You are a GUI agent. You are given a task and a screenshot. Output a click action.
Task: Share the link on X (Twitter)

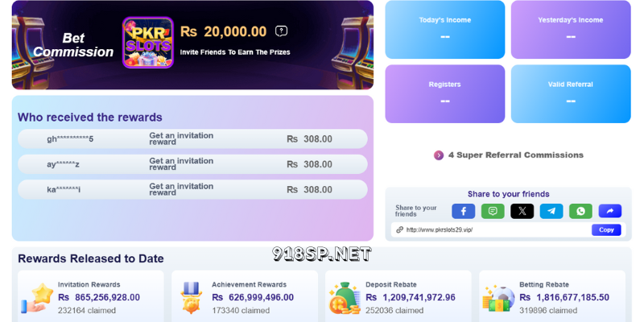click(522, 211)
